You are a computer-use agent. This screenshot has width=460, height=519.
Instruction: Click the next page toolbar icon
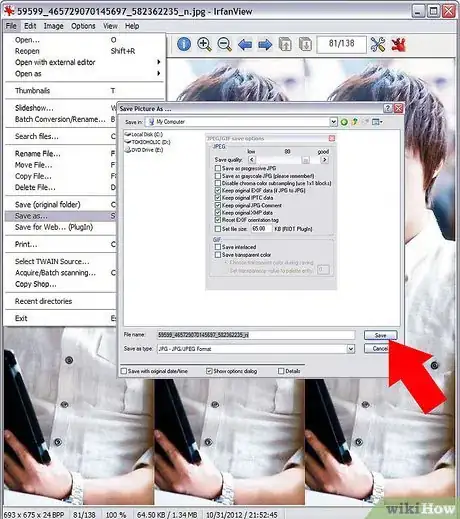click(305, 44)
